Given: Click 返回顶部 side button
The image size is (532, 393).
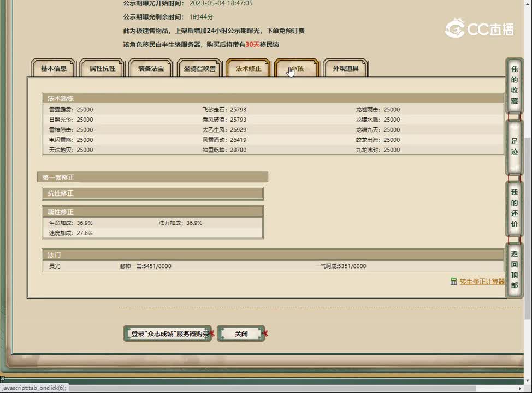Looking at the screenshot, I should 515,270.
